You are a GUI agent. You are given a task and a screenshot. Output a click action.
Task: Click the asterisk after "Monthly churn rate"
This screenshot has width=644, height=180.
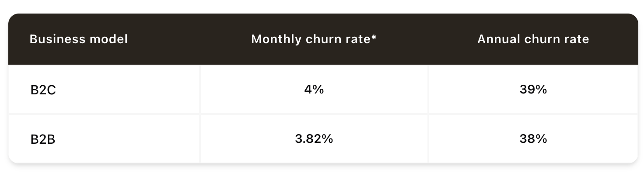tap(374, 37)
